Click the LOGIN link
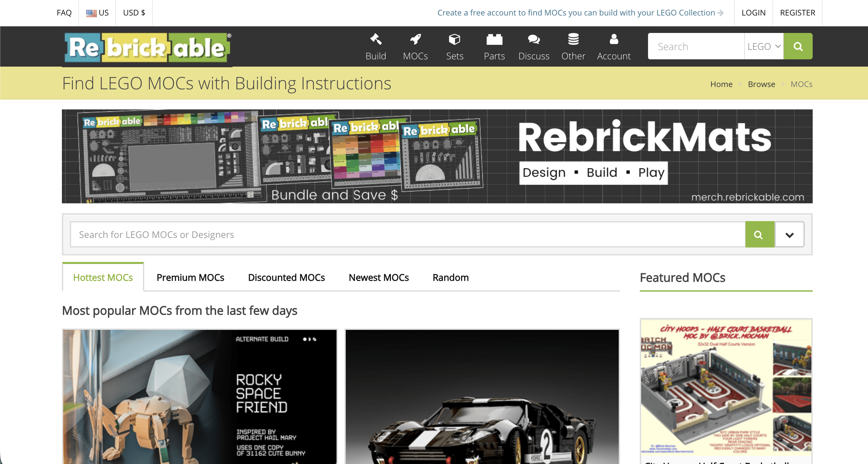This screenshot has width=868, height=464. coord(753,13)
